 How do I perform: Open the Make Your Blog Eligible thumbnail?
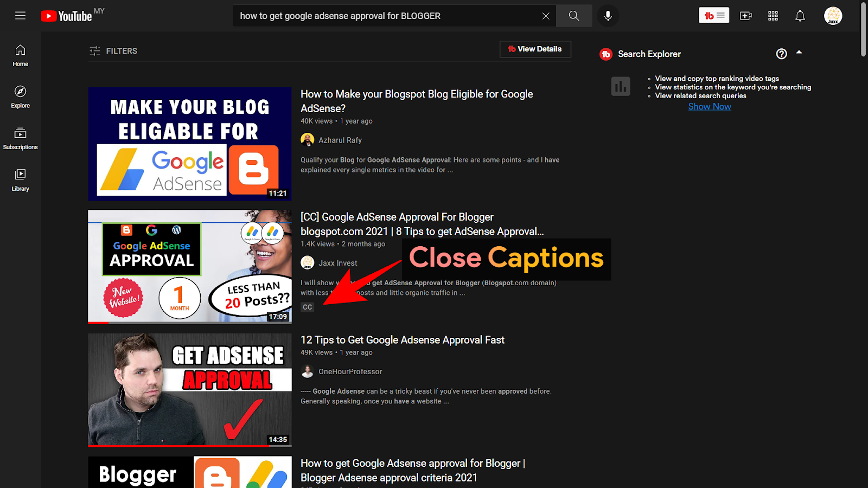tap(190, 144)
